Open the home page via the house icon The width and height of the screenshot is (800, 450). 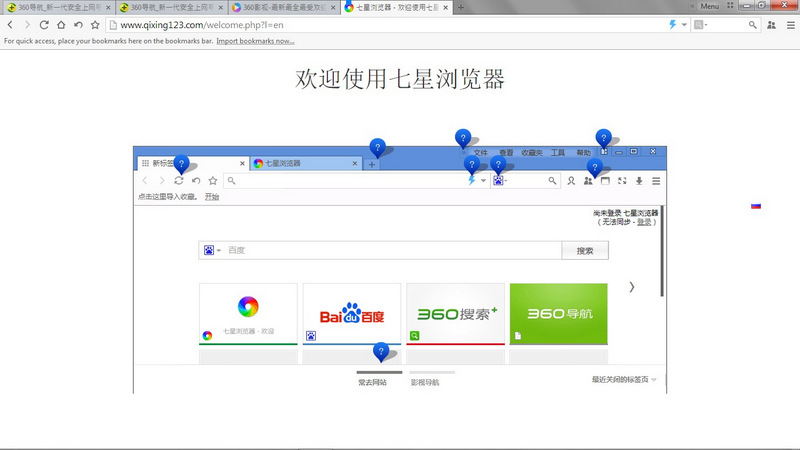(61, 24)
